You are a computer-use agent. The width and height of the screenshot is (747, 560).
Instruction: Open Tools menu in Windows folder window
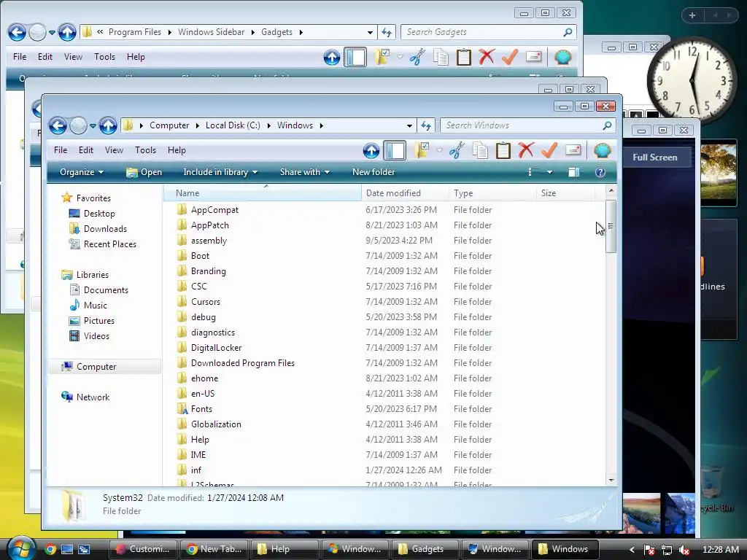(x=145, y=150)
